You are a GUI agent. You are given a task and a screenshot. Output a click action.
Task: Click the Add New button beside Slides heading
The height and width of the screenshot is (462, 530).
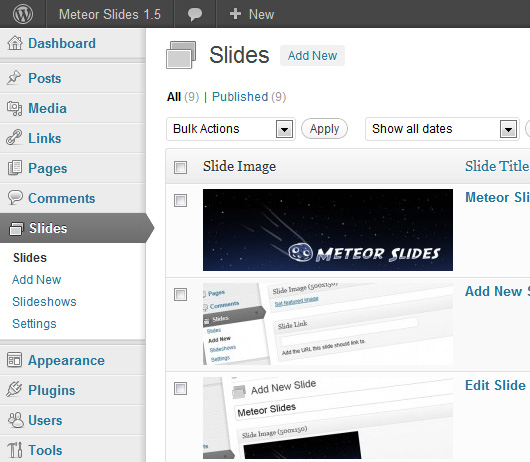click(312, 55)
